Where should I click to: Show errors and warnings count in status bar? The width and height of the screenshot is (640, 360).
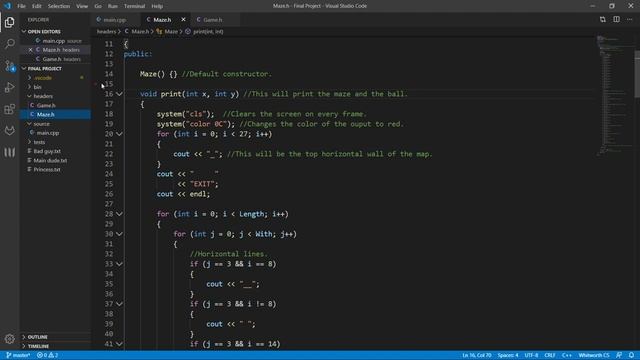coord(47,355)
